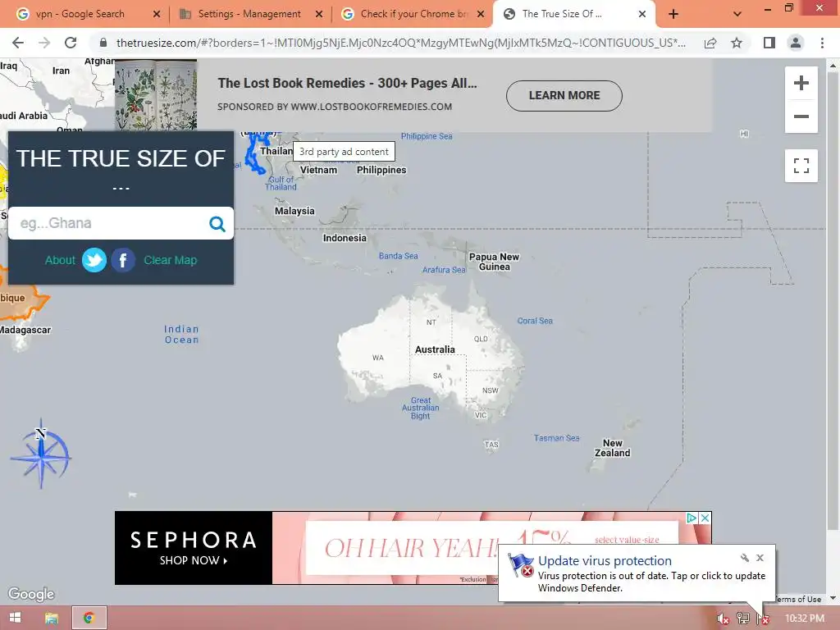
Task: Bookmark this tab with star
Action: pos(737,43)
